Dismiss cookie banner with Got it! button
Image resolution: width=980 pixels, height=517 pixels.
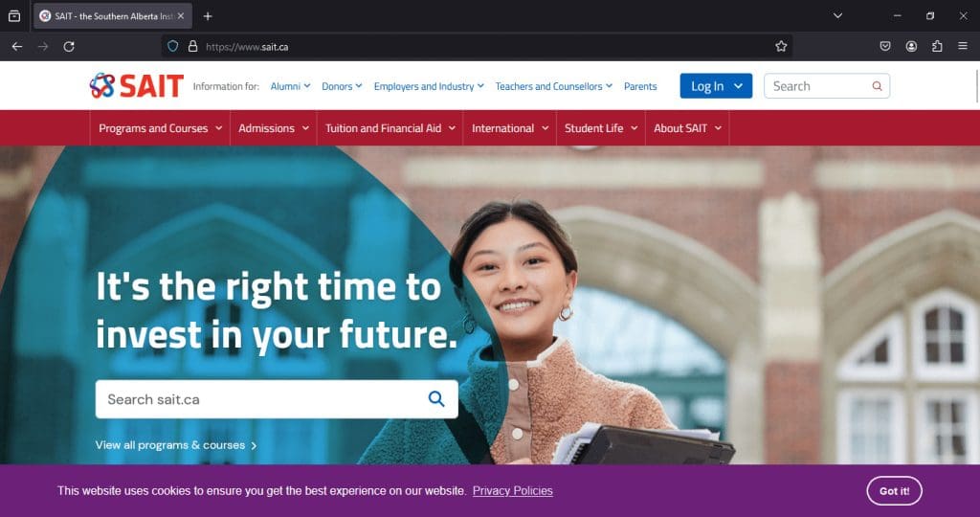pyautogui.click(x=894, y=491)
